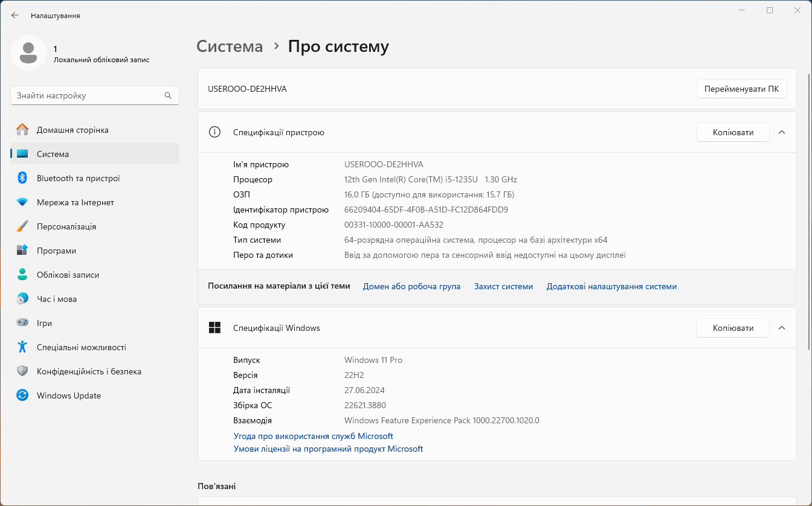
Task: Click the Система monitor icon
Action: 22,154
